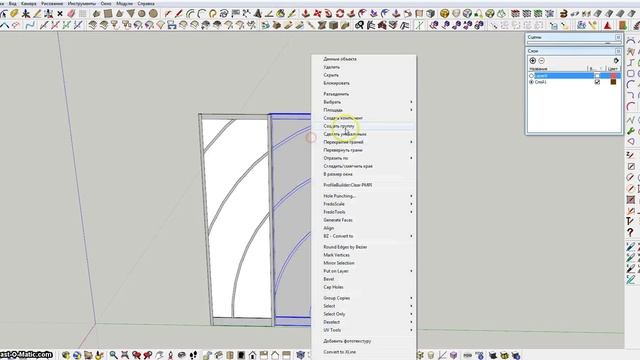
Task: Select the zigzag polyline tool in right toolbar
Action: pyautogui.click(x=631, y=120)
